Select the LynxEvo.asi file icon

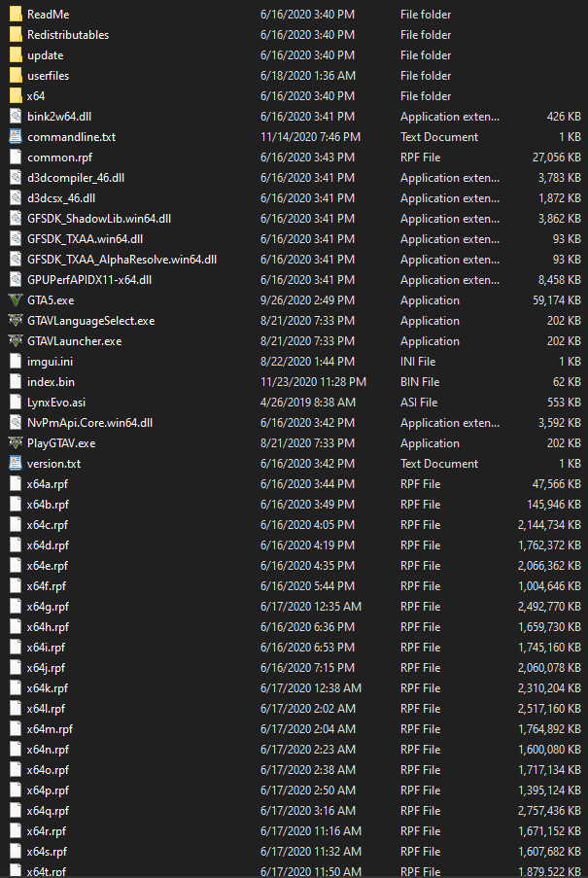tap(16, 402)
